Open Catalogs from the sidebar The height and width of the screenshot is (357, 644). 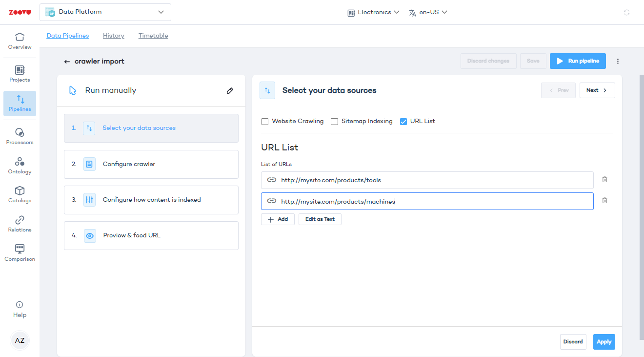coord(20,194)
